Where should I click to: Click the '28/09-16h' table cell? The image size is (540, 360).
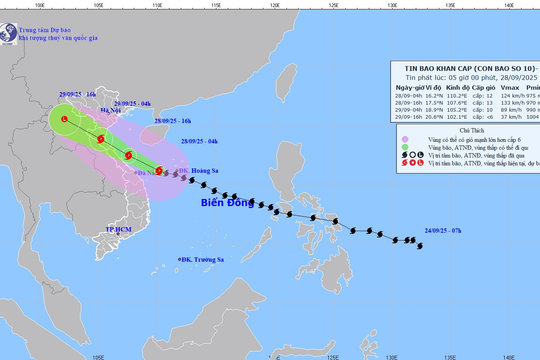[x=408, y=103]
